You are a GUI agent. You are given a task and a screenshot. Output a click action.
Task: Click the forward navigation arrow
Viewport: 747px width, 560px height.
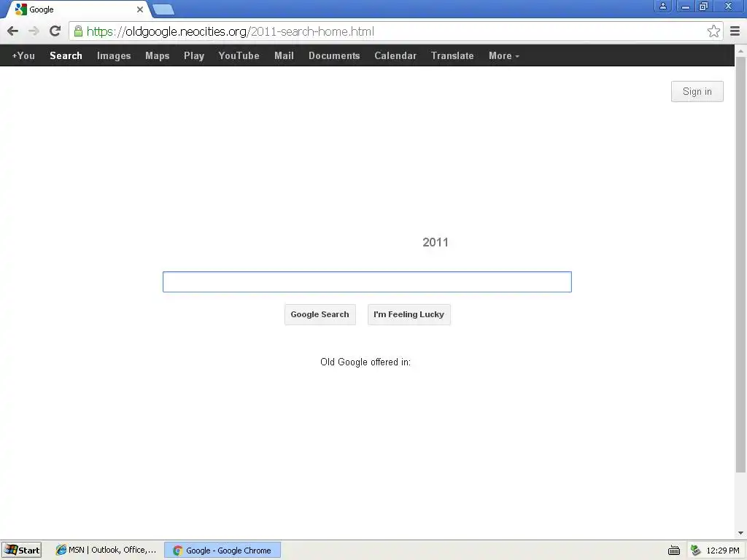34,31
